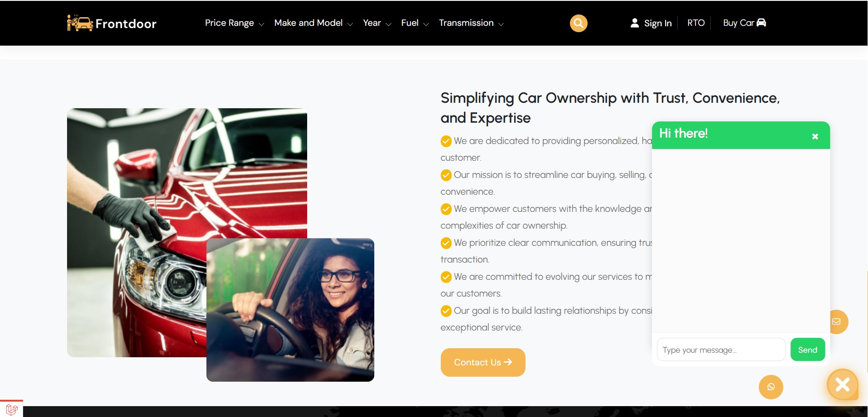868x417 pixels.
Task: Go to the Sign In link
Action: click(x=658, y=23)
